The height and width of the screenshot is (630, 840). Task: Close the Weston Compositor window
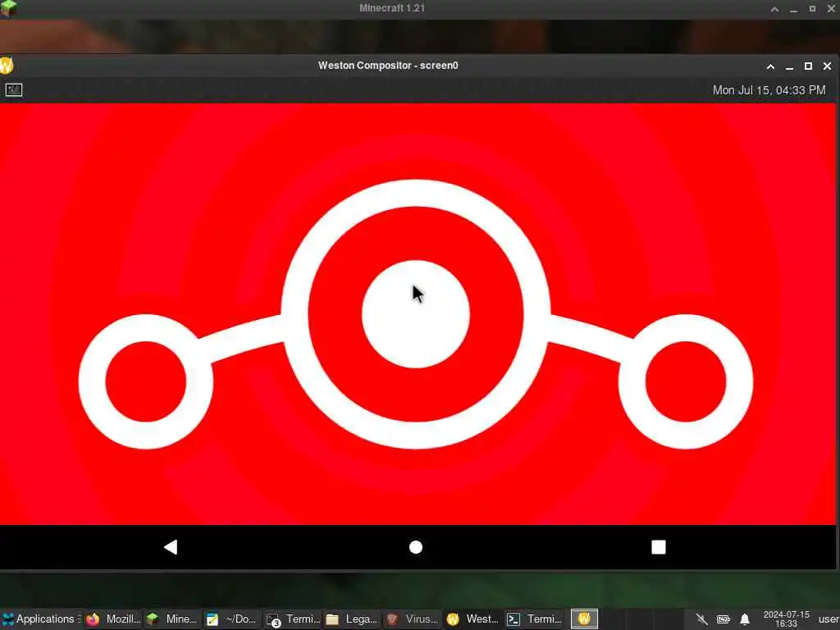coord(827,66)
